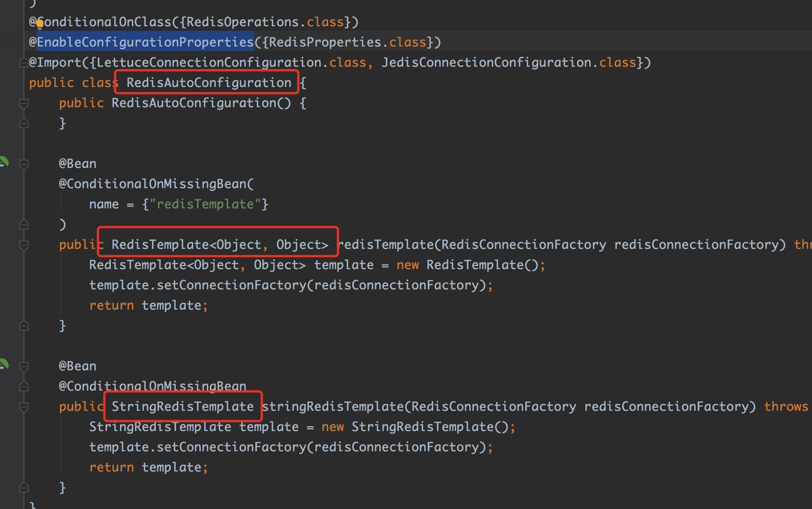The image size is (812, 509).
Task: Fold the redisTemplate method at its signature
Action: click(24, 245)
